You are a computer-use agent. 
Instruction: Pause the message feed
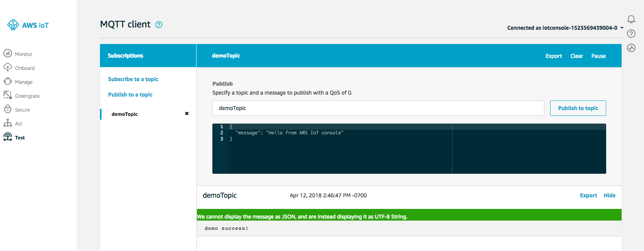pos(598,56)
